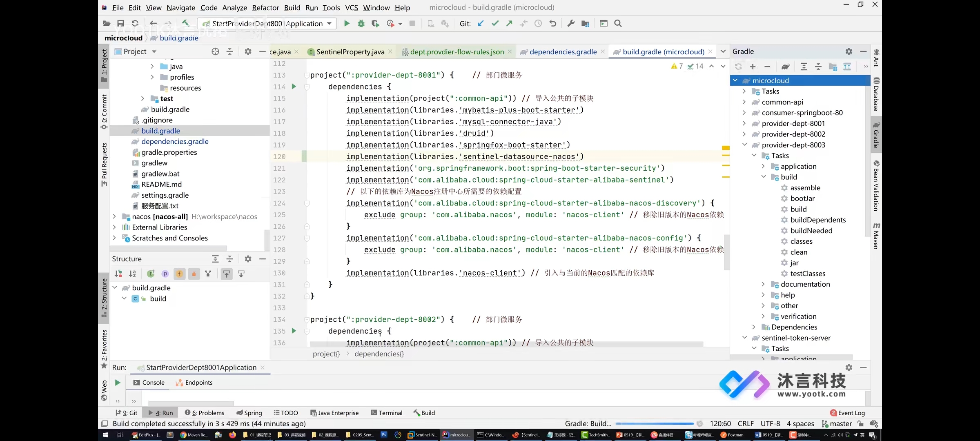Click Git update project arrow icon
The height and width of the screenshot is (441, 980).
click(481, 24)
